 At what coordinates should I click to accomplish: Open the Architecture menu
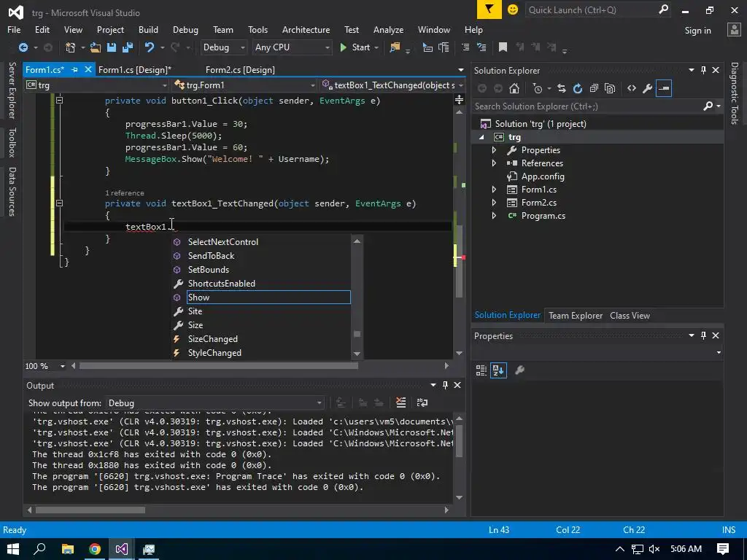click(306, 29)
